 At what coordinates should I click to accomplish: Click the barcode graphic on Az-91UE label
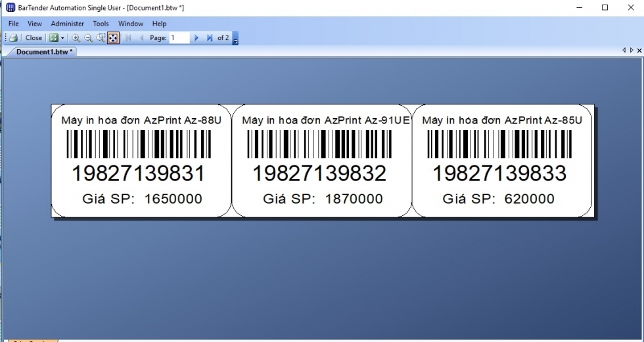(x=319, y=144)
